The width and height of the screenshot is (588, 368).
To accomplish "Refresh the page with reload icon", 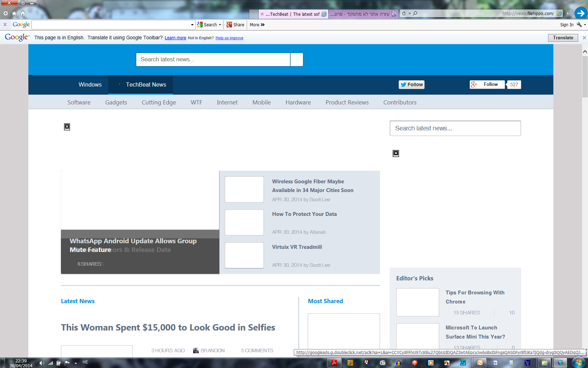I will (x=404, y=13).
